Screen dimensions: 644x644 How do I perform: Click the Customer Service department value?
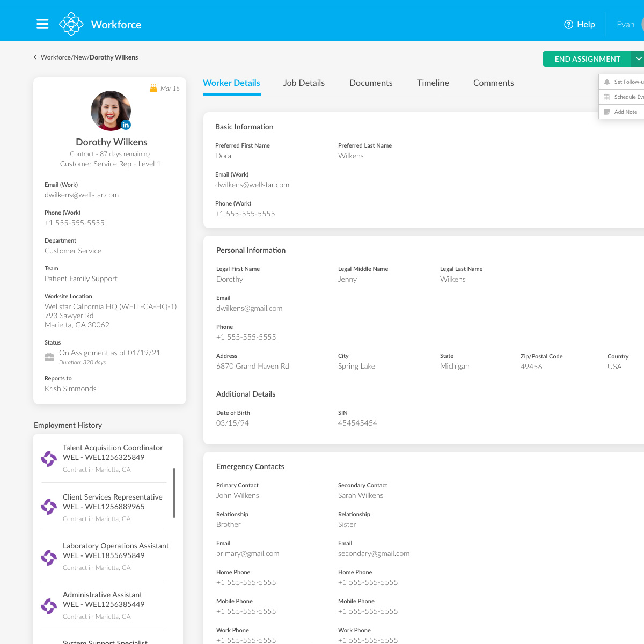click(x=72, y=251)
